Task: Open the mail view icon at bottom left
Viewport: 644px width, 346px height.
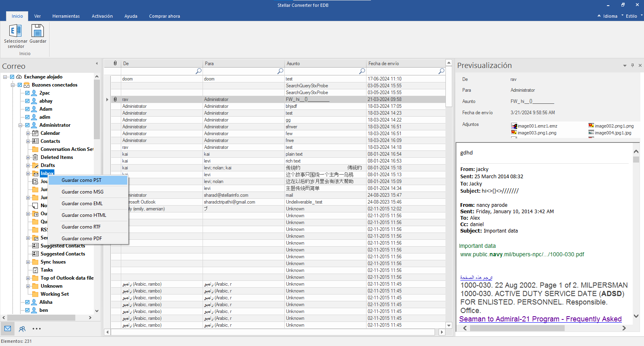Action: [8, 329]
